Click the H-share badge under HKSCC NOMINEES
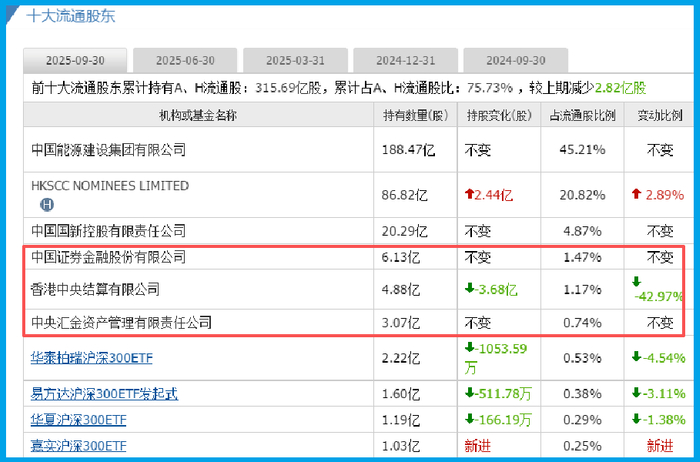Image resolution: width=700 pixels, height=462 pixels. point(47,205)
